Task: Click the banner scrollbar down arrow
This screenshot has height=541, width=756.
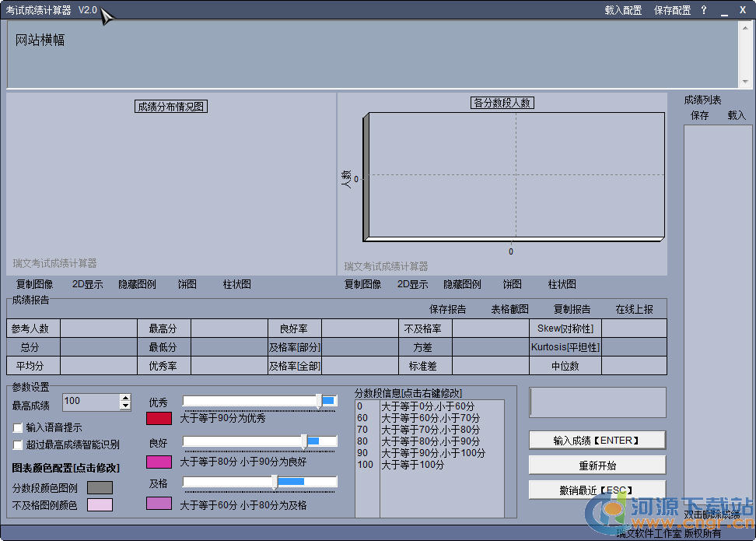Action: [744, 82]
